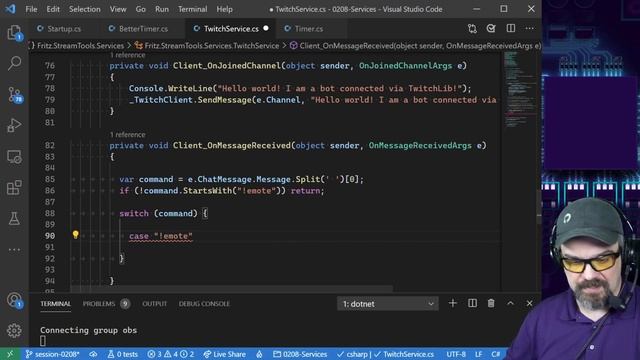Image resolution: width=640 pixels, height=360 pixels.
Task: Change C# language mode in status bar
Action: pyautogui.click(x=496, y=354)
